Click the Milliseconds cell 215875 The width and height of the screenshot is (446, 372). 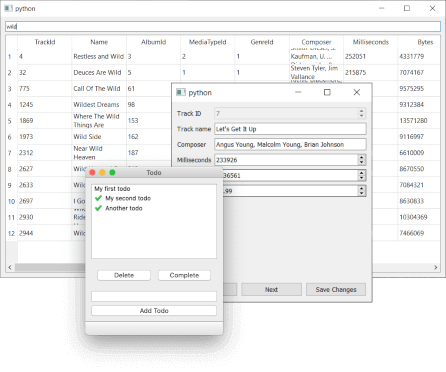tap(371, 72)
